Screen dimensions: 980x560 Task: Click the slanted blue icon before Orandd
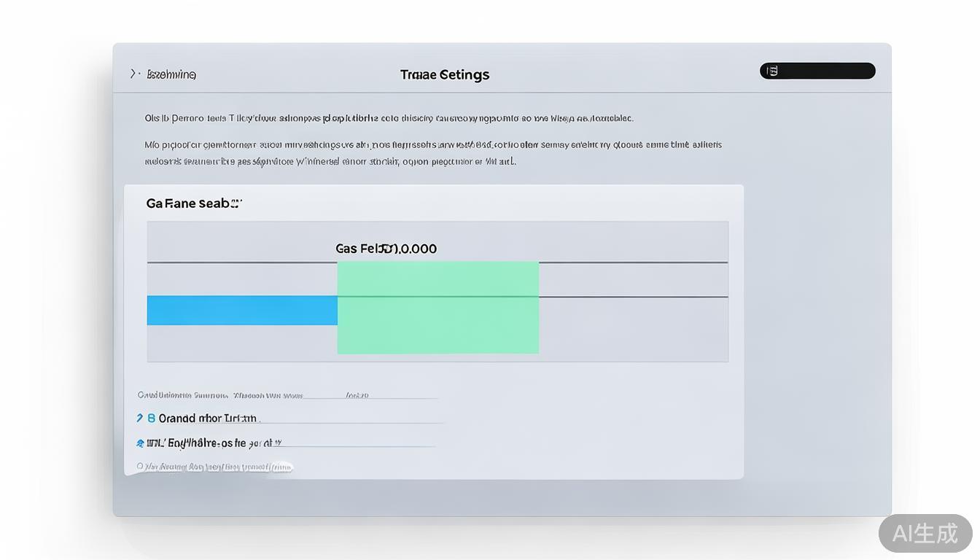(139, 419)
